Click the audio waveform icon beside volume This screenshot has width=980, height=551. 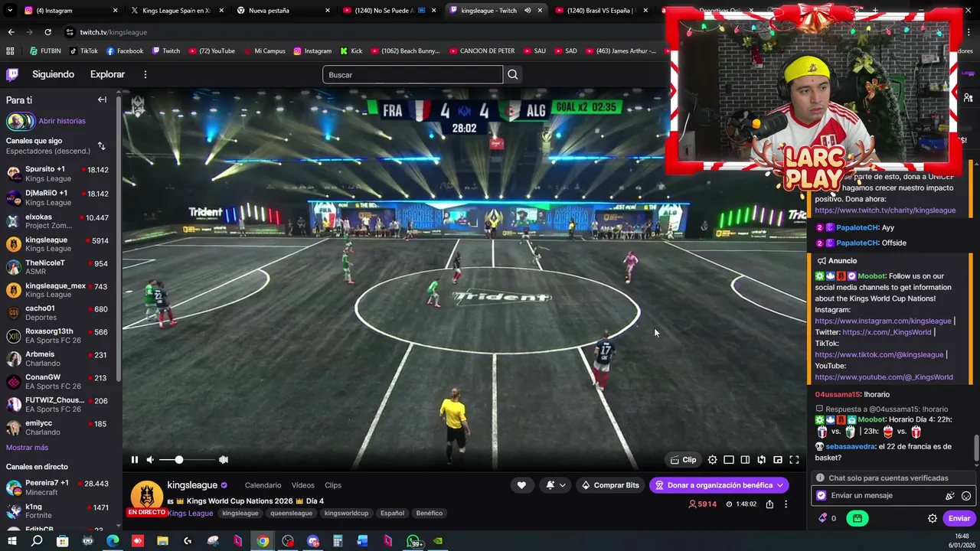pos(224,460)
